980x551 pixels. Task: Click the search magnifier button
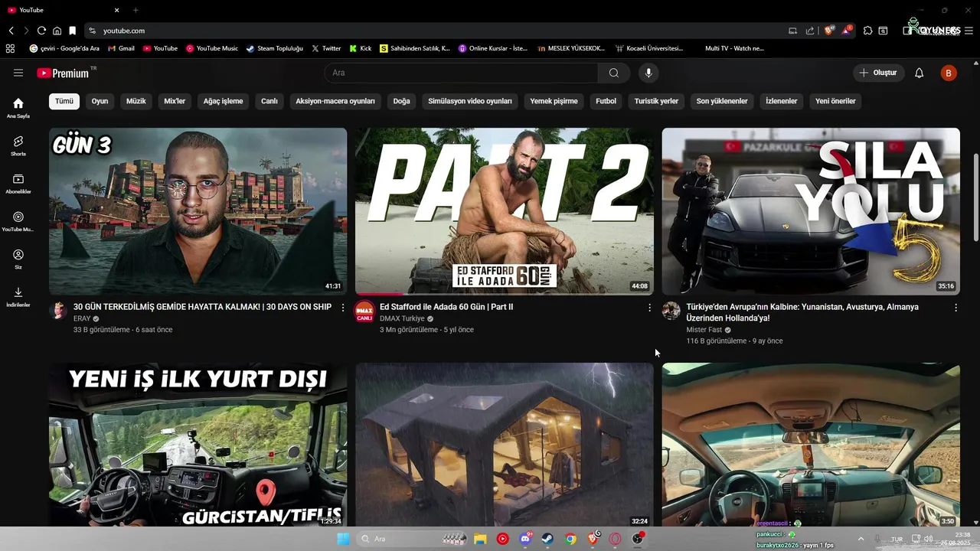click(x=614, y=73)
